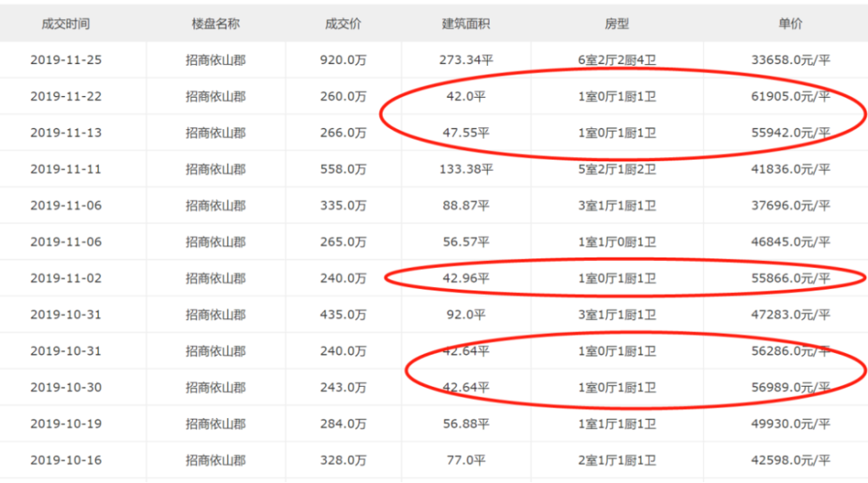Click the area value 42.0平
Viewport: 868px width, 483px height.
[x=466, y=96]
